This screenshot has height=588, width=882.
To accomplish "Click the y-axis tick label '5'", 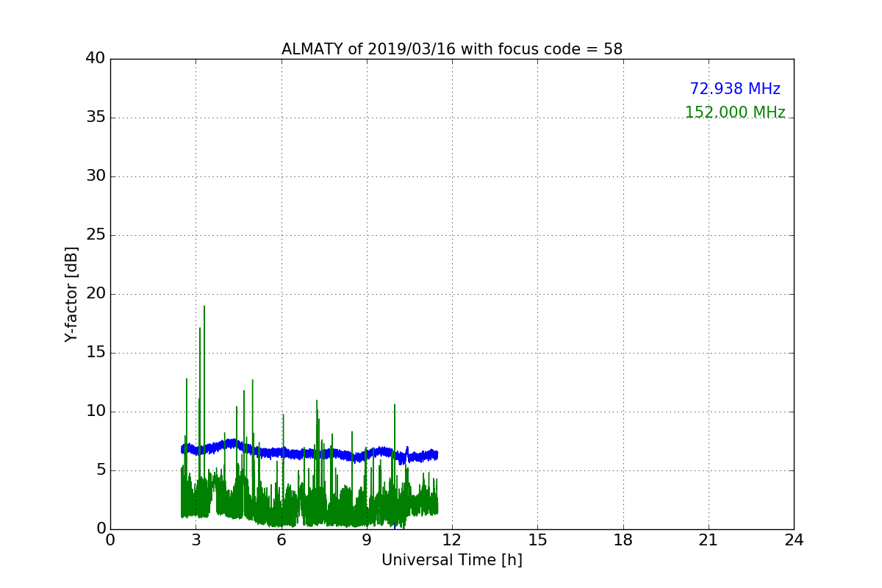I will pyautogui.click(x=101, y=470).
